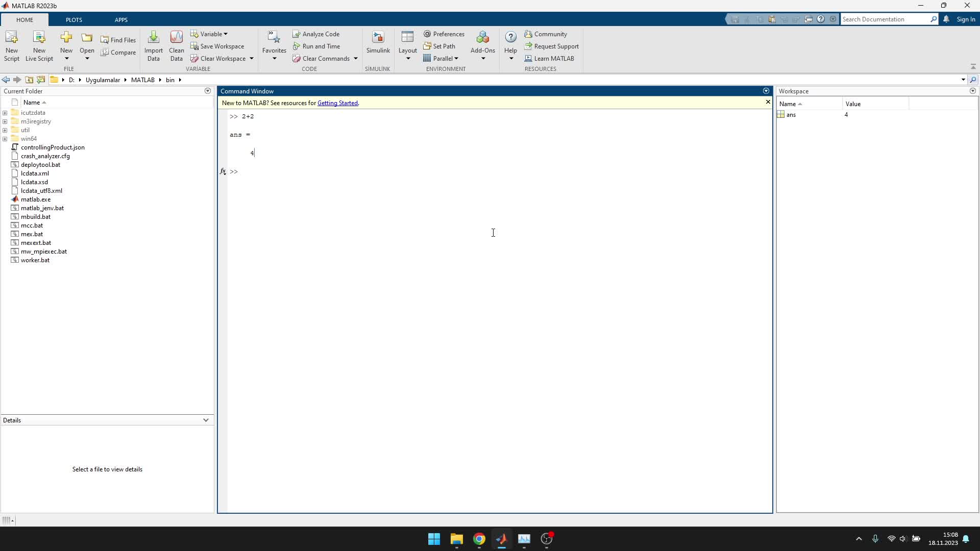This screenshot has width=980, height=551.
Task: Sort Workspace by Value column
Action: [875, 104]
